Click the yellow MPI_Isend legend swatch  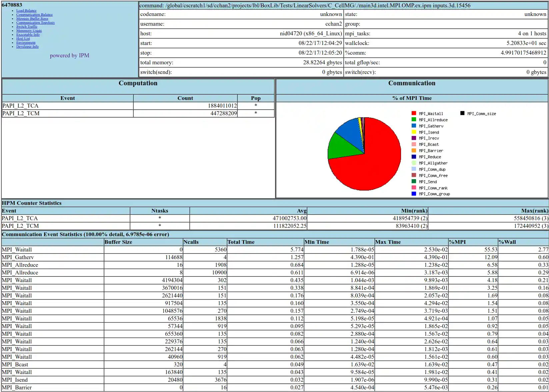414,132
